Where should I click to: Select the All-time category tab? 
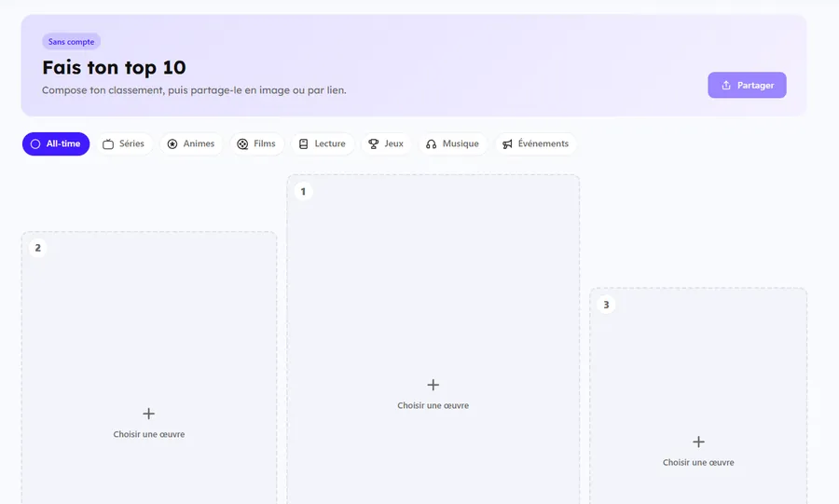(56, 143)
